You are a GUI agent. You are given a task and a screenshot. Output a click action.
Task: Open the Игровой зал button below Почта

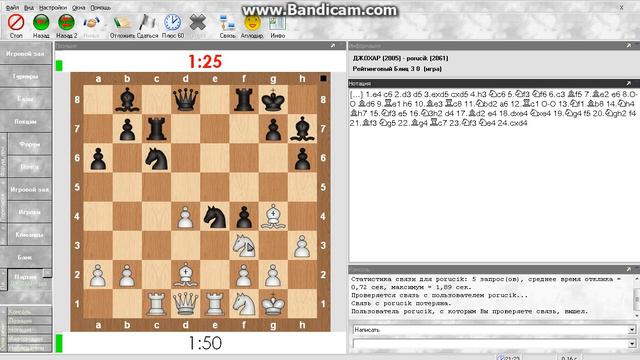tap(29, 189)
